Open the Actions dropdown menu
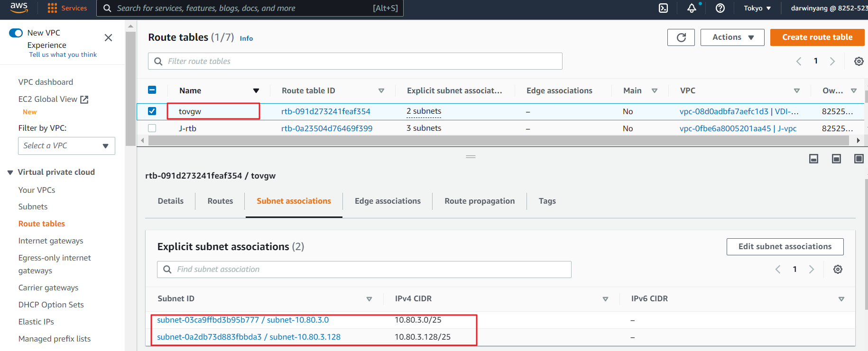The image size is (868, 351). tap(732, 37)
